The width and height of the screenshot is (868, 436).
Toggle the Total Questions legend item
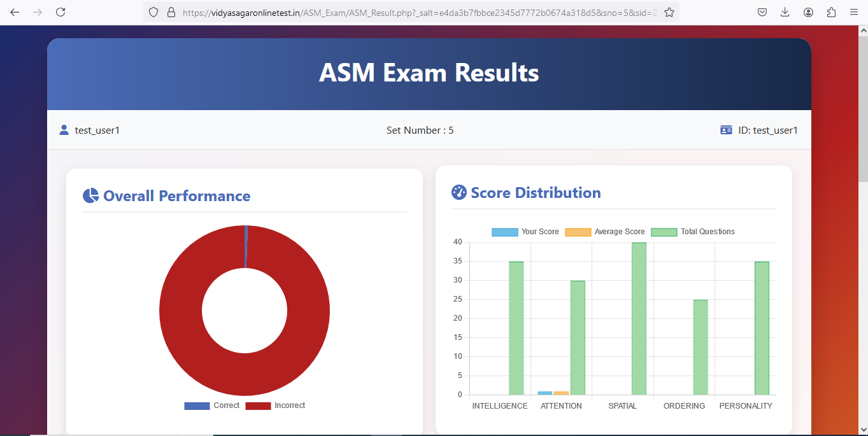point(693,232)
